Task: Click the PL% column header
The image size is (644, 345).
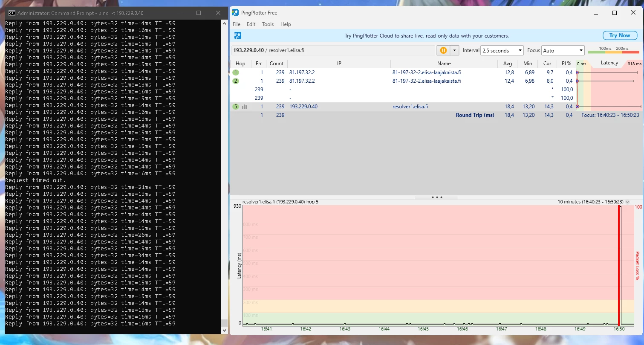Action: (566, 64)
